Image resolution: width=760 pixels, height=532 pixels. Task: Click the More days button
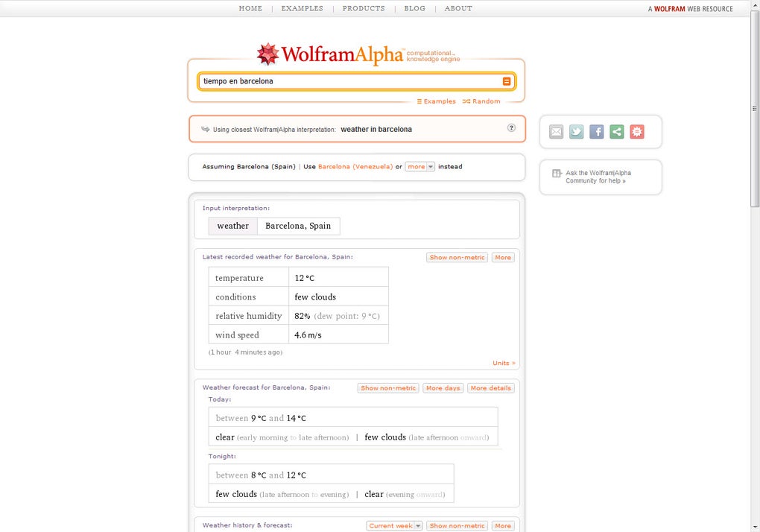(x=443, y=388)
